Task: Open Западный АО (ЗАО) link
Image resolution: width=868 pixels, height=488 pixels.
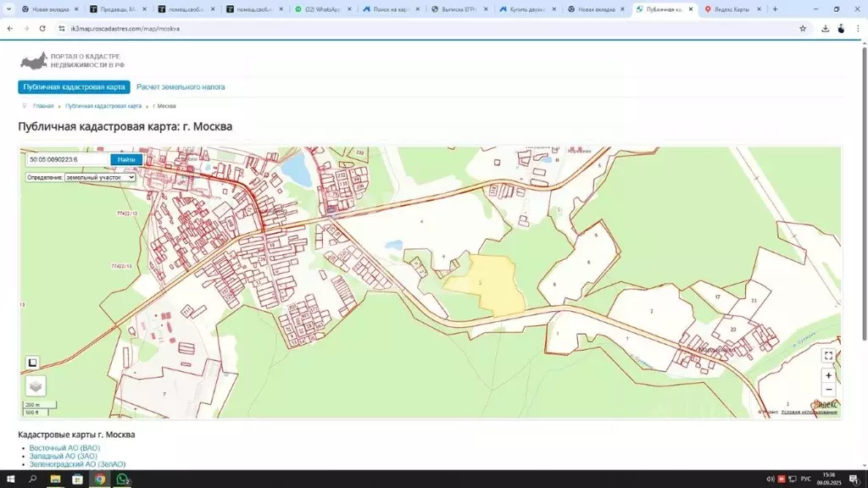Action: pyautogui.click(x=63, y=456)
